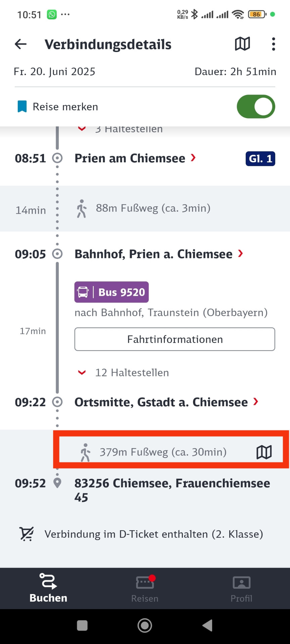
Task: Tap the Fahrtinformationen button
Action: [175, 339]
